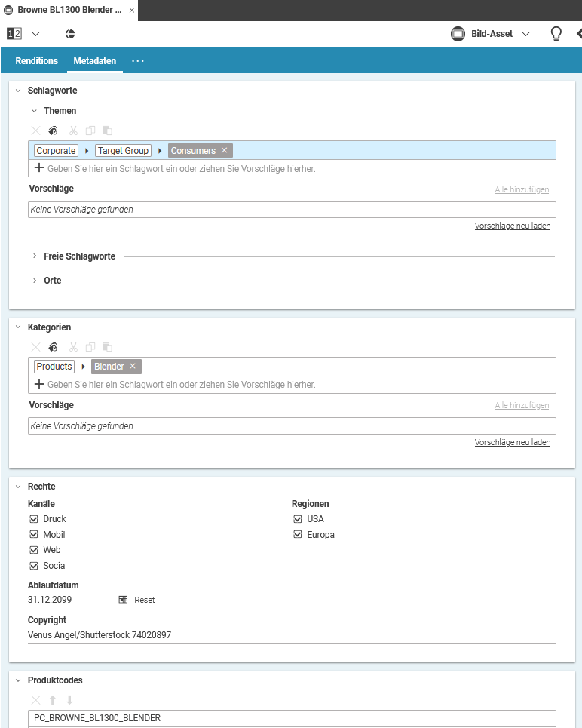Click the Bild-Asset type icon
Screen dimensions: 582x728
pyautogui.click(x=458, y=34)
